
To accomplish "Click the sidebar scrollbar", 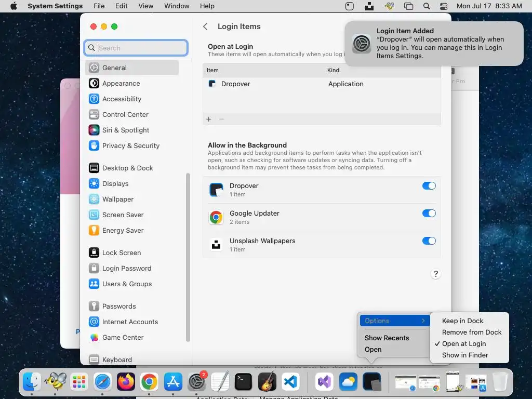I will point(188,257).
